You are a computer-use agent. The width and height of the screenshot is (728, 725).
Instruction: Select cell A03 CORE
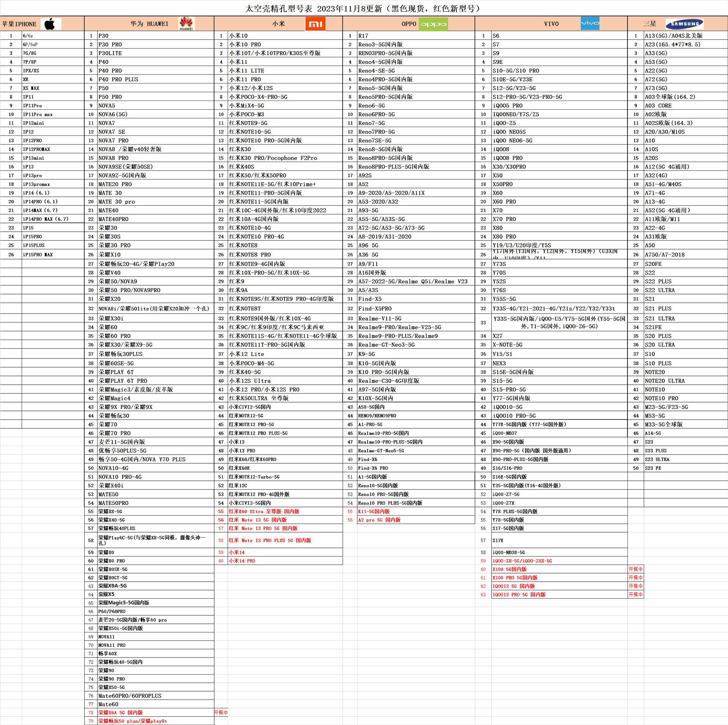pyautogui.click(x=686, y=105)
